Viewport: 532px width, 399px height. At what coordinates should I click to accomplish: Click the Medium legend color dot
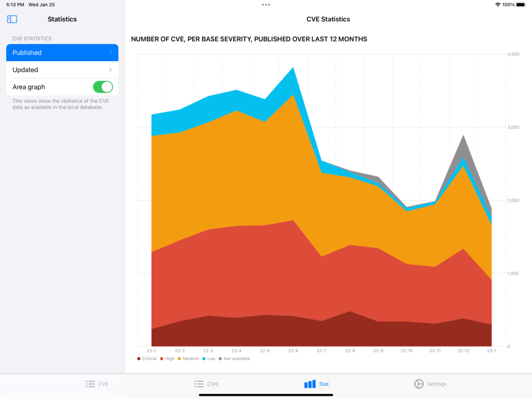[179, 359]
